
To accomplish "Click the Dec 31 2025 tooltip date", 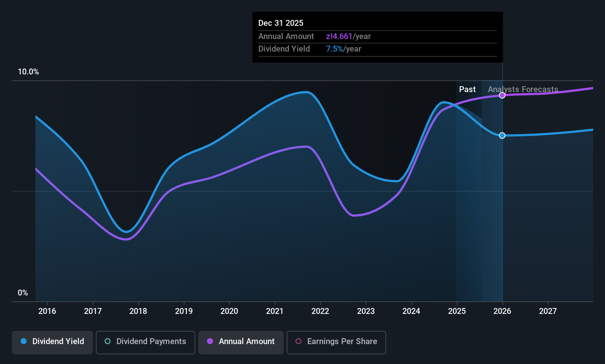I will point(281,23).
